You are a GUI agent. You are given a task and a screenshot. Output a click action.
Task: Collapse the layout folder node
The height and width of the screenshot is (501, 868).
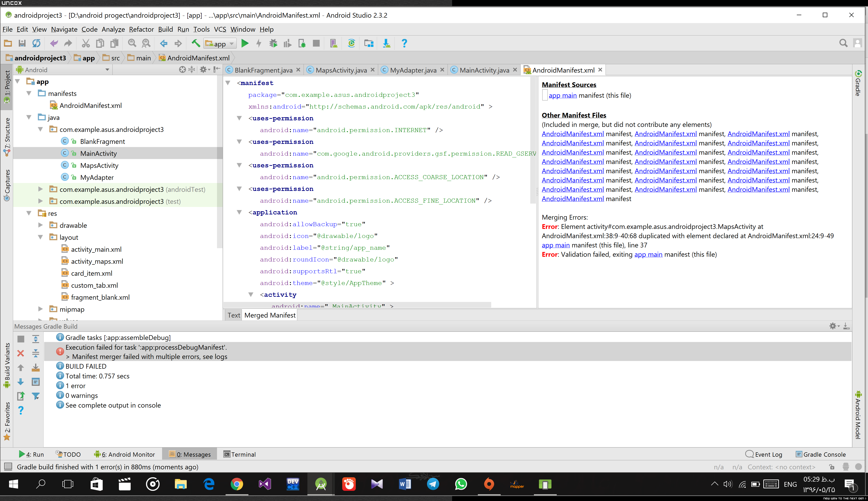point(40,237)
